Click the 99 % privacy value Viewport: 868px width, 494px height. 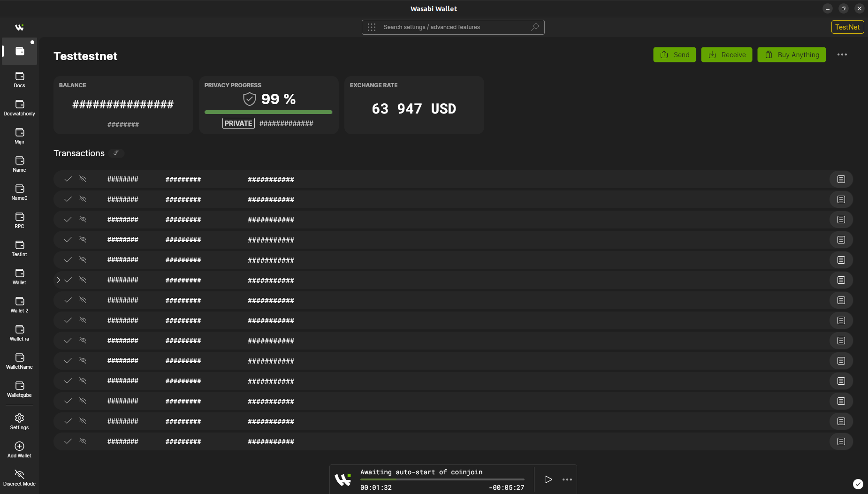pyautogui.click(x=278, y=99)
